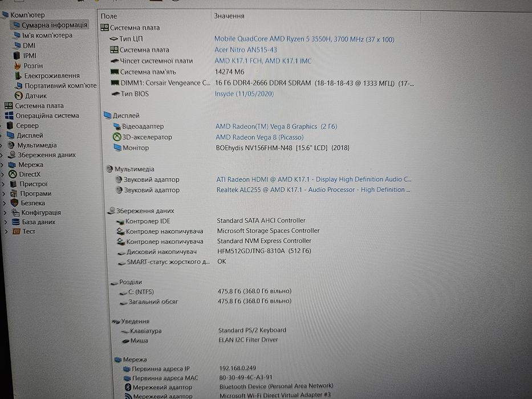Select the Standard NVM Express Controller row

coord(265,241)
